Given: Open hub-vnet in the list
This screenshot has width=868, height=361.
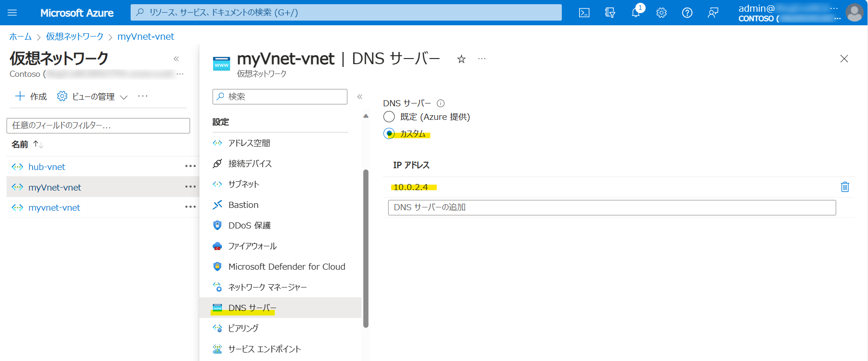Looking at the screenshot, I should [x=47, y=167].
